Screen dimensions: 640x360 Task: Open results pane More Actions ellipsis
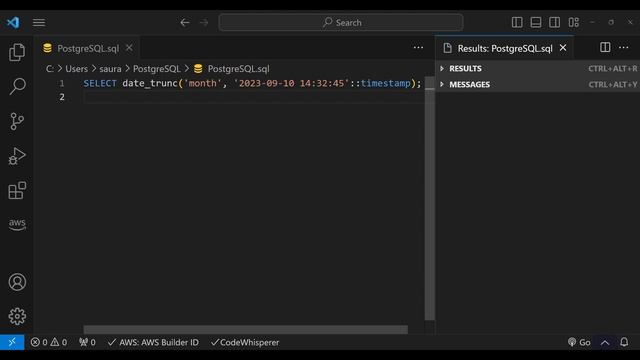tap(624, 48)
